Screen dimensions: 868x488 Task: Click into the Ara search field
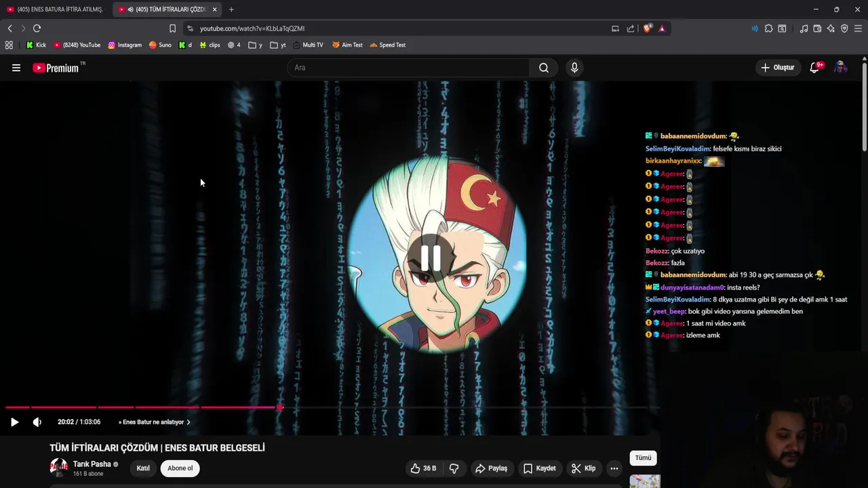[x=409, y=68]
